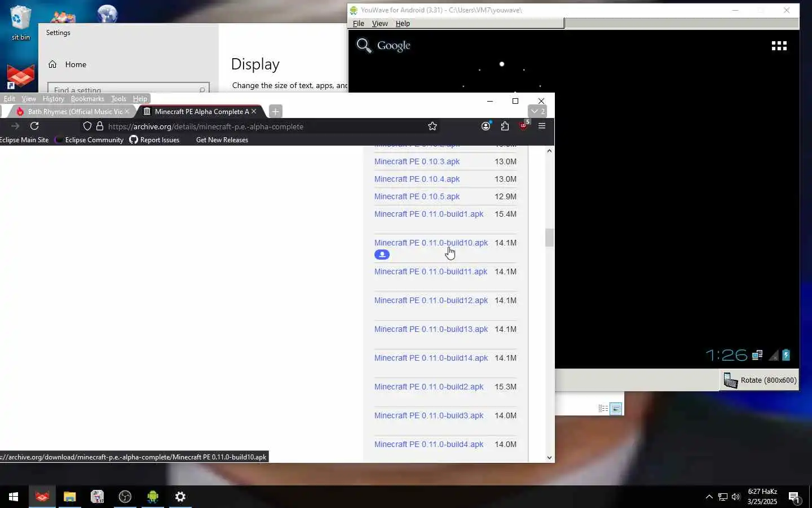Open the browser Help menu

140,98
